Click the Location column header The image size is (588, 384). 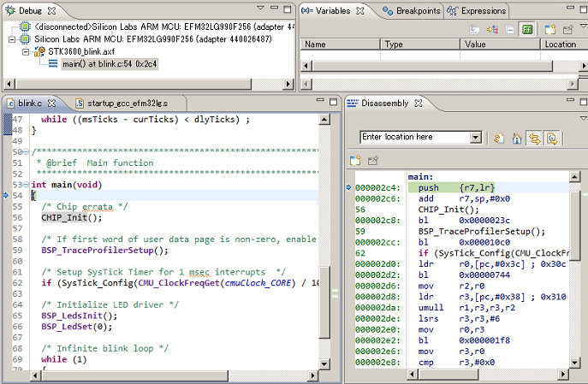pos(564,44)
